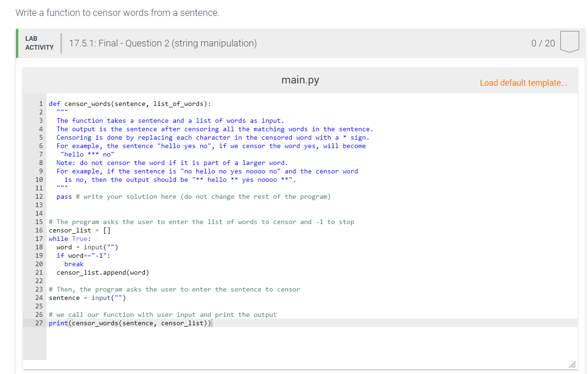Select the LAB ACTIVITY label
Viewport: 588px width, 374px height.
pyautogui.click(x=39, y=43)
